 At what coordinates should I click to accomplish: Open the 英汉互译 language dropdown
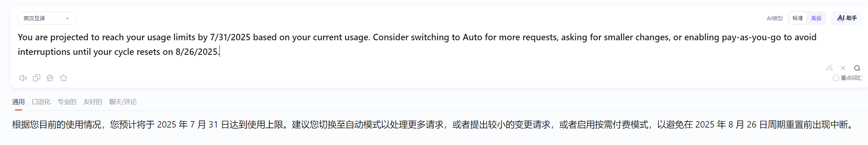[x=47, y=18]
